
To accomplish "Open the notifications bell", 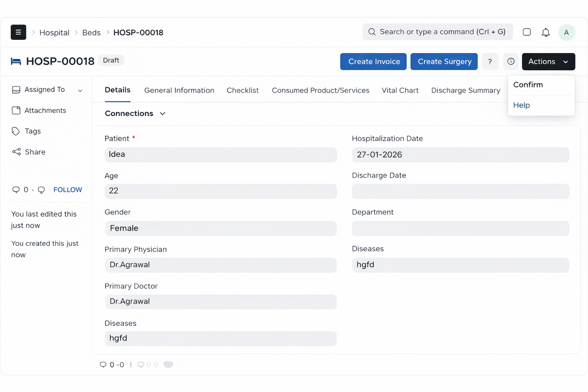I will (546, 32).
